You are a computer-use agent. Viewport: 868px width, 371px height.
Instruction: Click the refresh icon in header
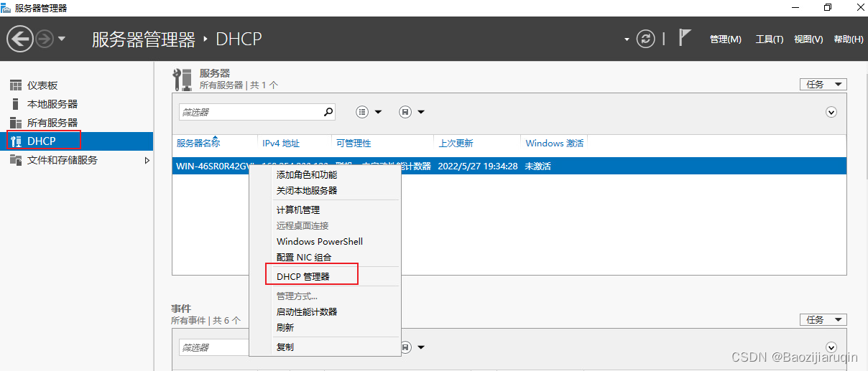[x=646, y=39]
